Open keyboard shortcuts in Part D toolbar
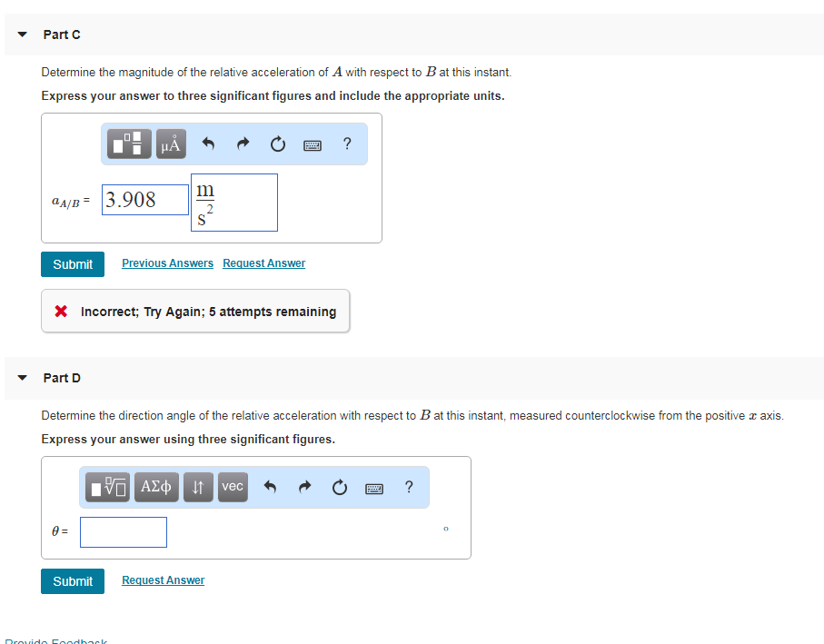The height and width of the screenshot is (644, 824). coord(374,489)
